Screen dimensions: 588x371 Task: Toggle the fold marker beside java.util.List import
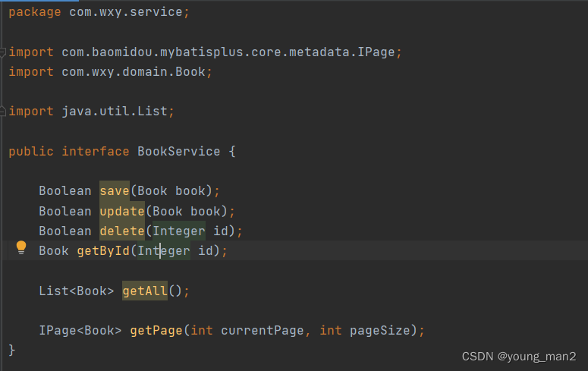[x=2, y=112]
